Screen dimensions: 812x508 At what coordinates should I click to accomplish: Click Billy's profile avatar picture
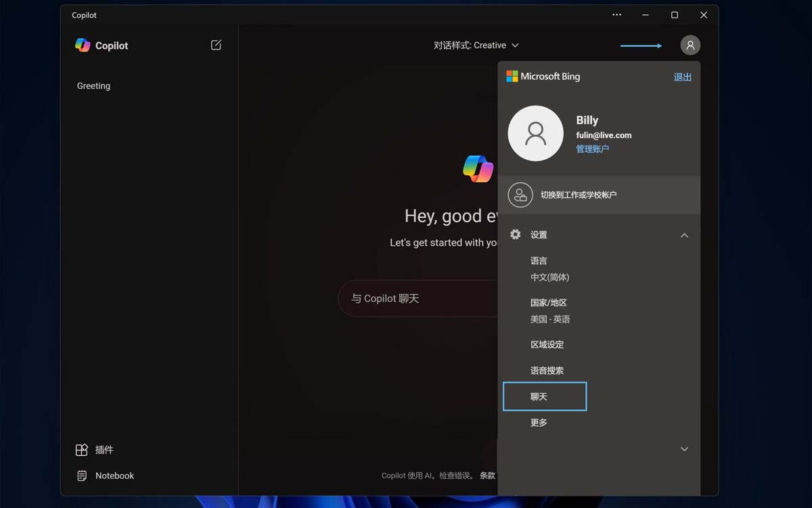[x=535, y=133]
